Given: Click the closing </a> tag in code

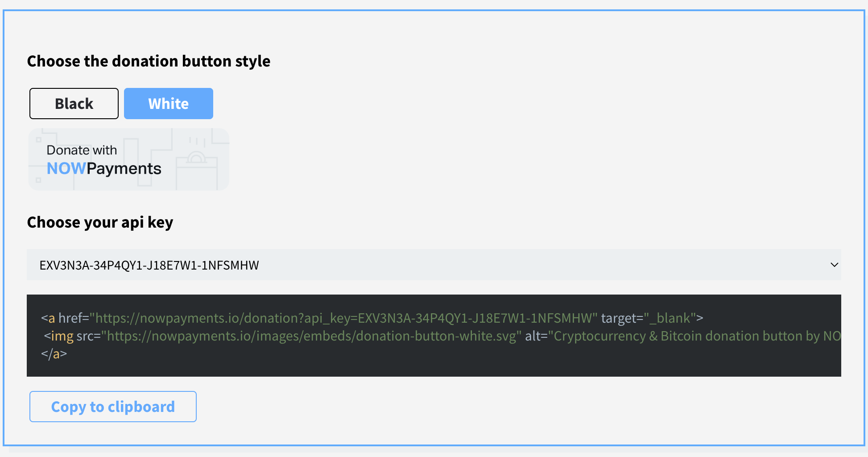Looking at the screenshot, I should (54, 354).
